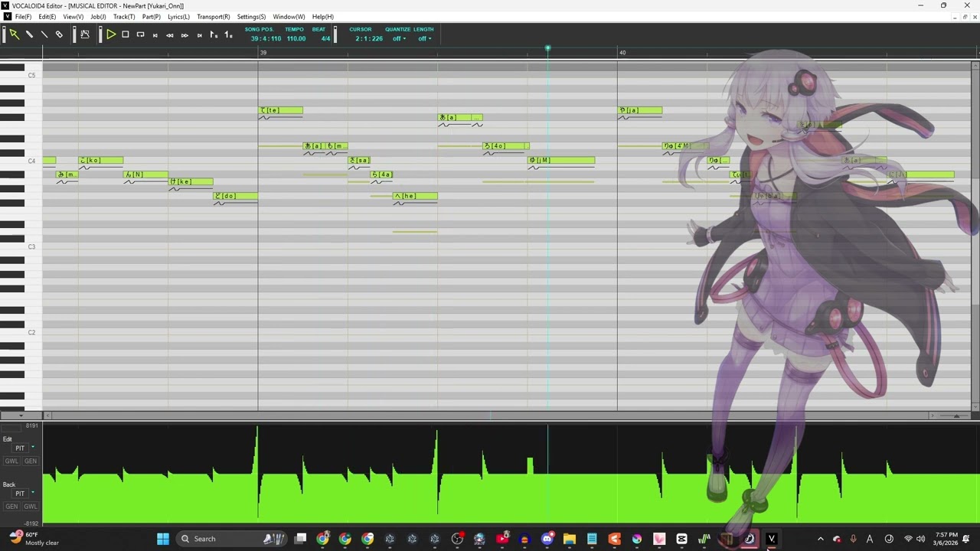This screenshot has width=980, height=551.
Task: Select the line tool
Action: 44,34
